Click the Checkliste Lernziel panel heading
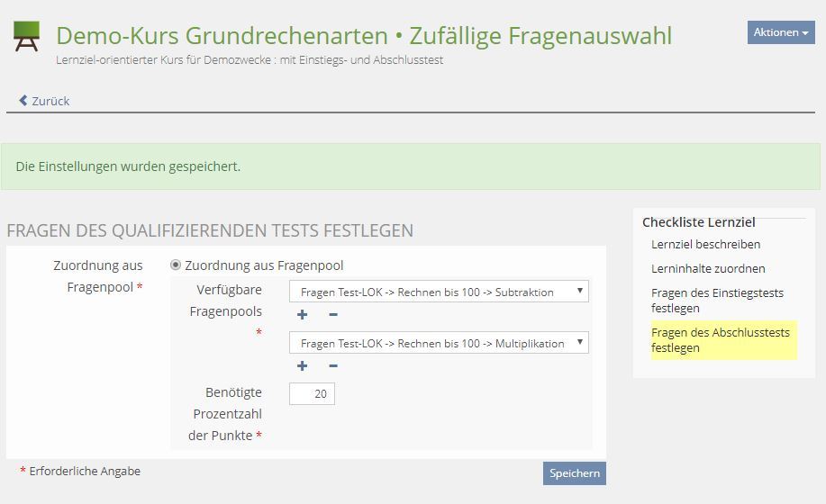Image resolution: width=826 pixels, height=504 pixels. point(698,222)
